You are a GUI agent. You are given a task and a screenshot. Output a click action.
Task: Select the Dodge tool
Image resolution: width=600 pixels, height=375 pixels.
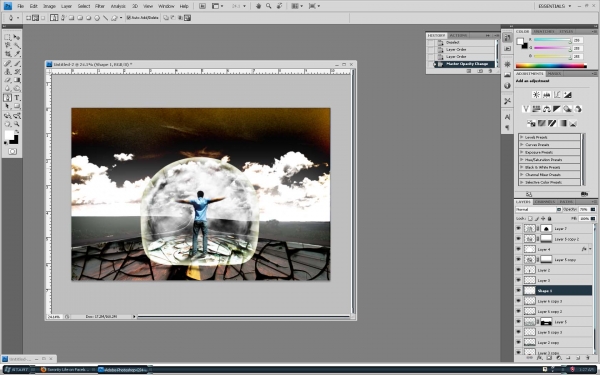click(x=16, y=89)
